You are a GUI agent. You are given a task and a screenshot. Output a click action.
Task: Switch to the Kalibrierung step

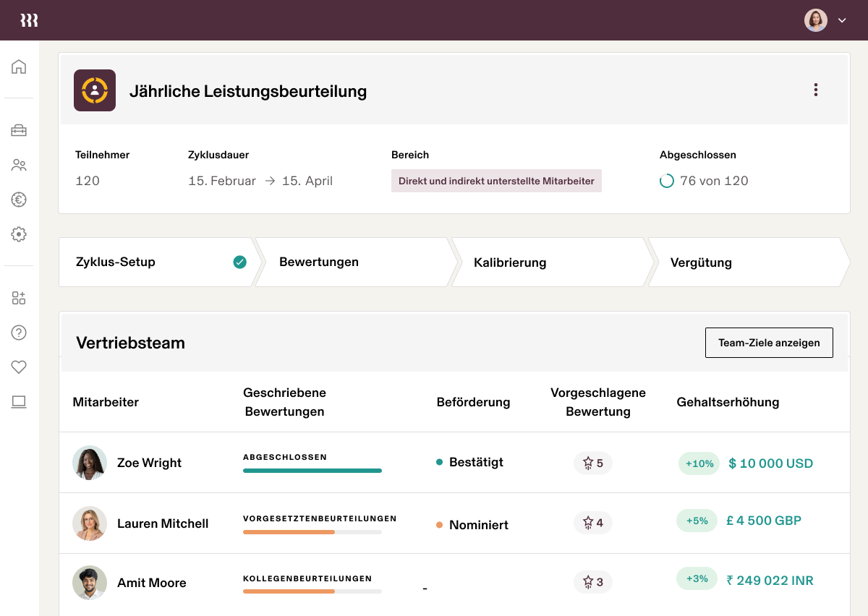point(510,262)
